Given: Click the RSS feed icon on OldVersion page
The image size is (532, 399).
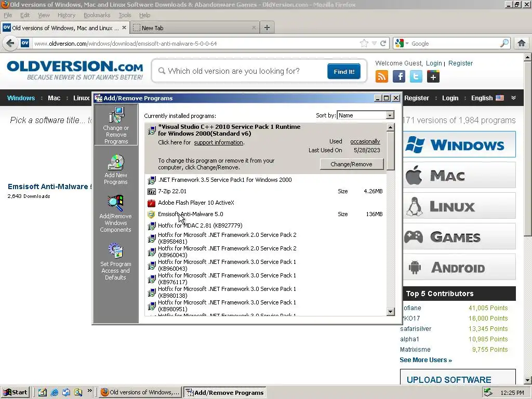Looking at the screenshot, I should click(382, 76).
